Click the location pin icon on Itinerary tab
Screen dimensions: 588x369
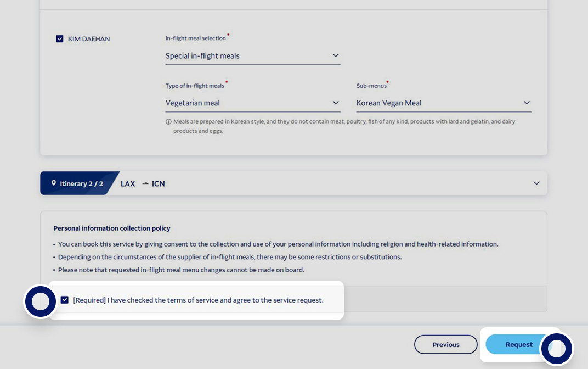tap(53, 183)
